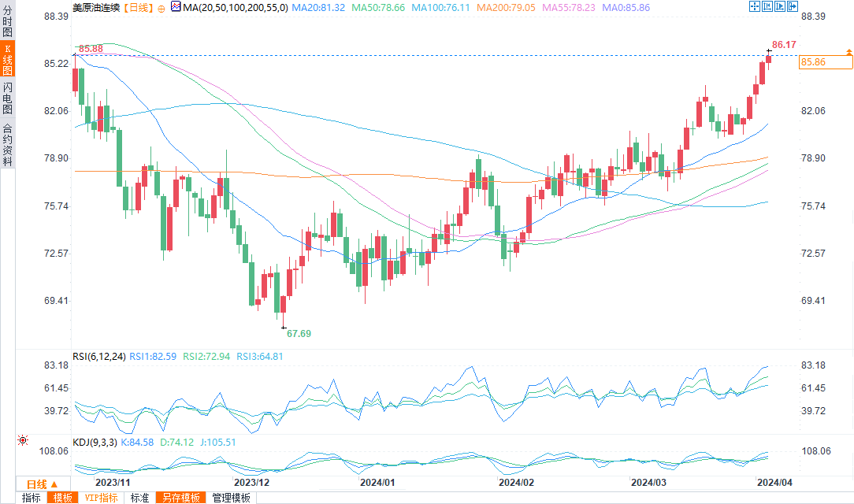The height and width of the screenshot is (504, 854).
Task: Click the 管理模板 button
Action: click(231, 498)
